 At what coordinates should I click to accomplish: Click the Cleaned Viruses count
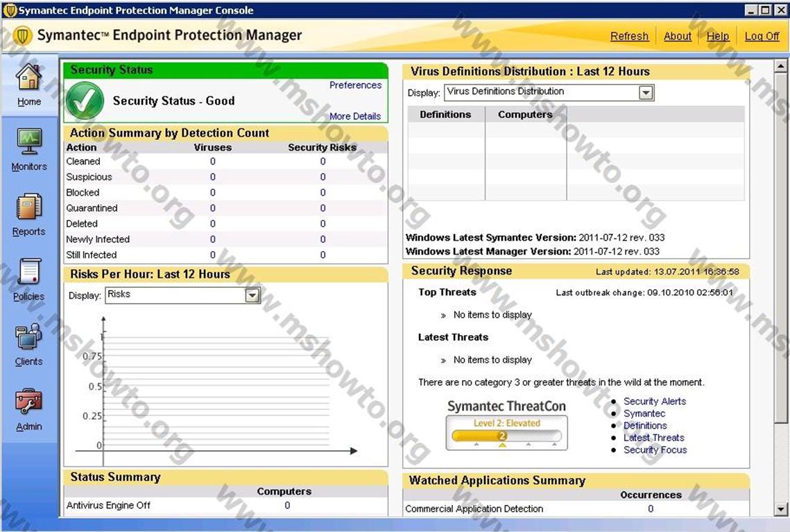[x=213, y=161]
